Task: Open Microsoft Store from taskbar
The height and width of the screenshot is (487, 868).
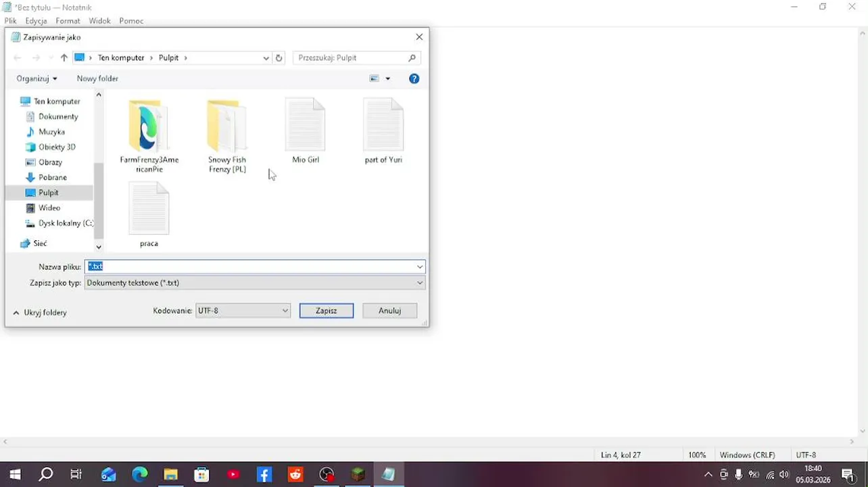Action: [201, 475]
